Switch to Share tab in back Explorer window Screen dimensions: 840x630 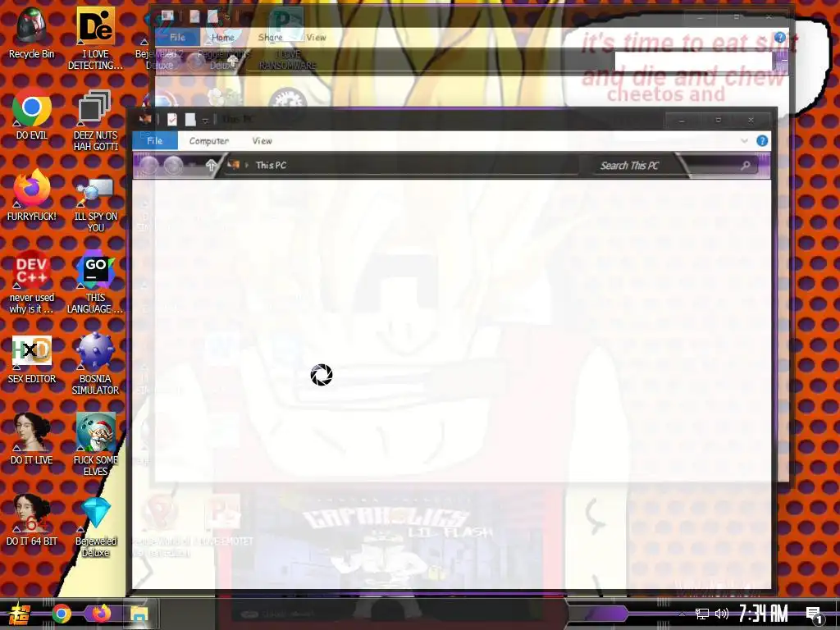pos(270,38)
